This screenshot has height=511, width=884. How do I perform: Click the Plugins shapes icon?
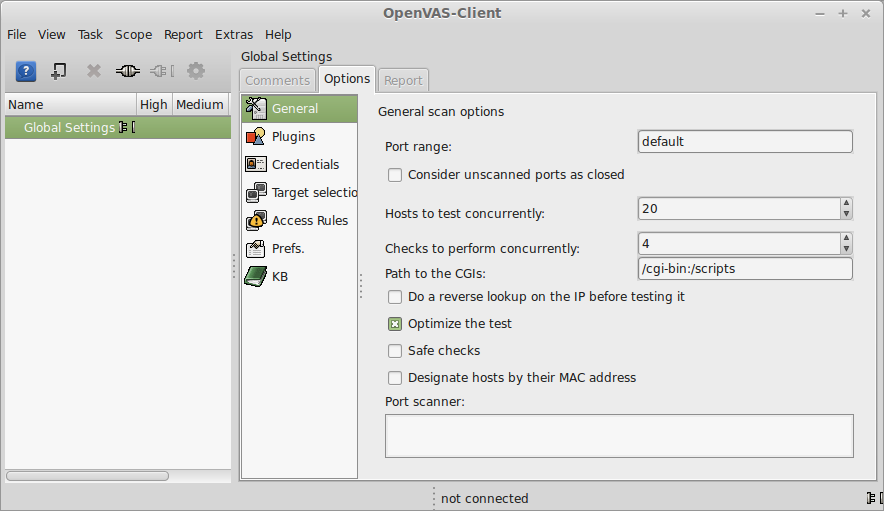256,136
